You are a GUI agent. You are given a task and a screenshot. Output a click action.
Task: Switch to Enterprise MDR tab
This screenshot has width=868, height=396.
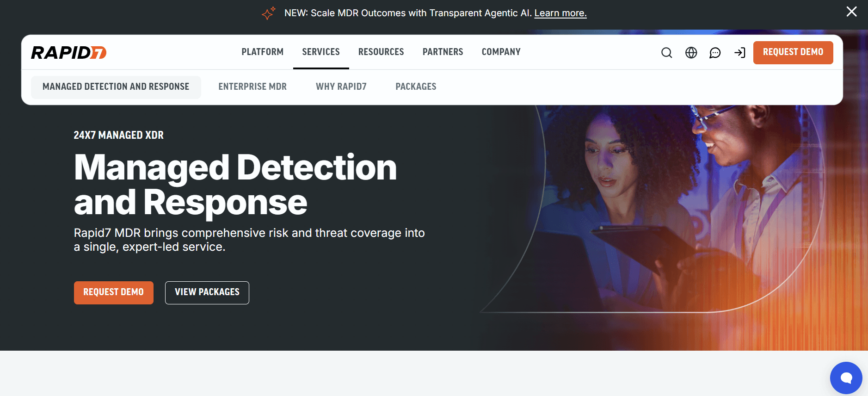tap(252, 87)
